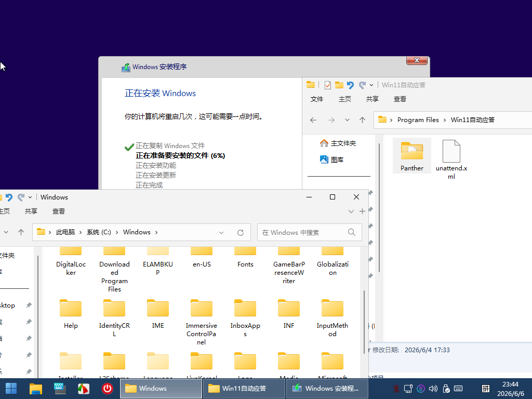
Task: Click the search magnifier icon
Action: point(352,232)
